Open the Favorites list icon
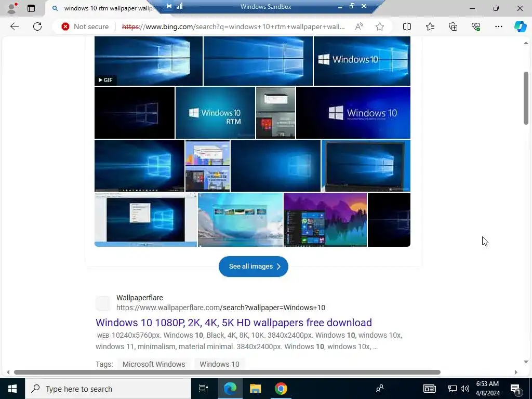The height and width of the screenshot is (399, 532). coord(430,26)
